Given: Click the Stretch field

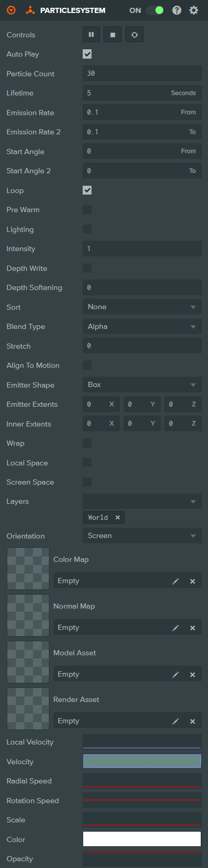Looking at the screenshot, I should click(x=142, y=346).
